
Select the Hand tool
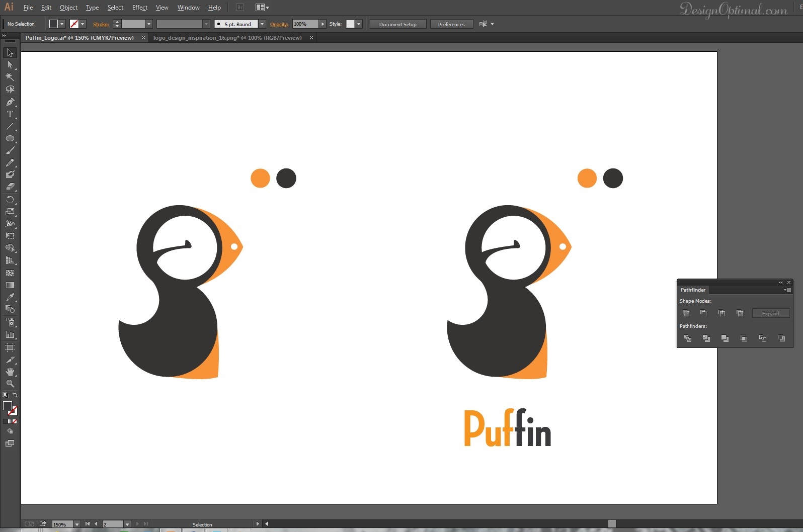pyautogui.click(x=10, y=372)
